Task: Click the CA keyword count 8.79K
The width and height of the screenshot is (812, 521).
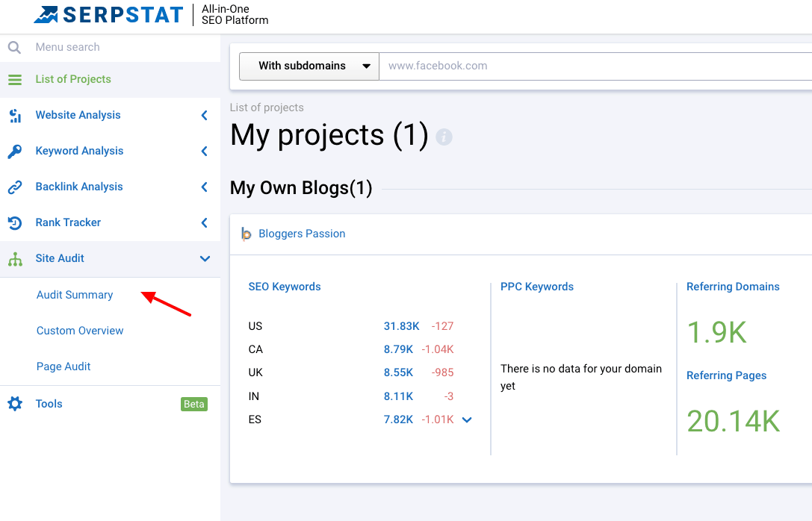Action: coord(398,350)
